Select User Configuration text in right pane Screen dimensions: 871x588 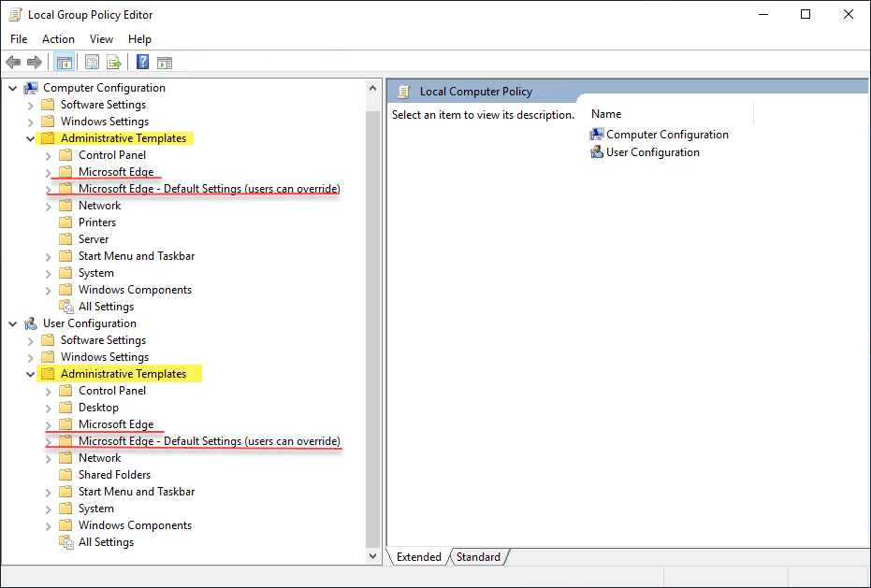653,152
